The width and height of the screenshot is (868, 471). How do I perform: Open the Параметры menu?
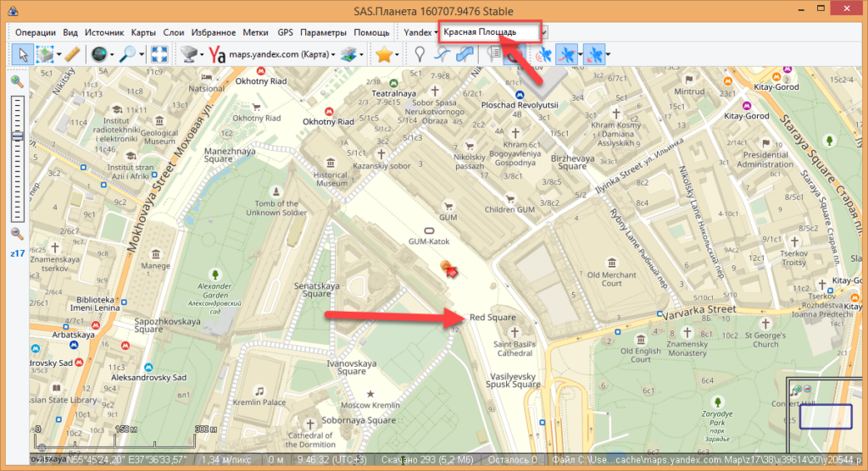click(323, 32)
